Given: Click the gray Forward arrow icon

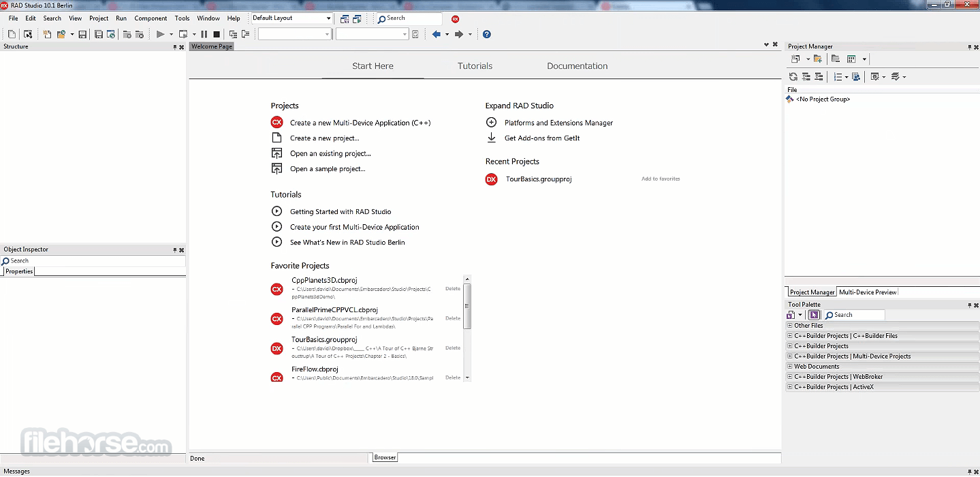Looking at the screenshot, I should pyautogui.click(x=458, y=34).
